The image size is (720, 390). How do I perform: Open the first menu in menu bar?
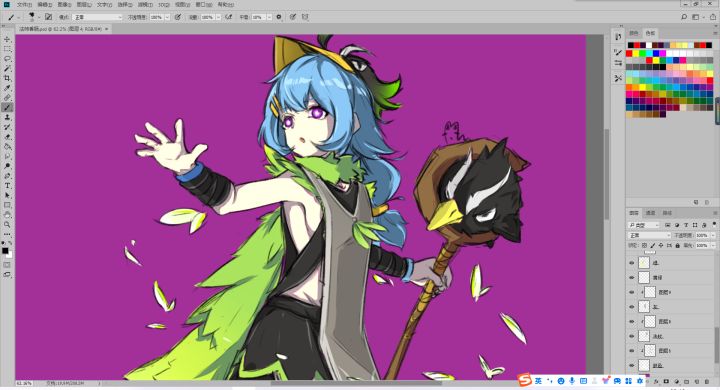coord(24,5)
